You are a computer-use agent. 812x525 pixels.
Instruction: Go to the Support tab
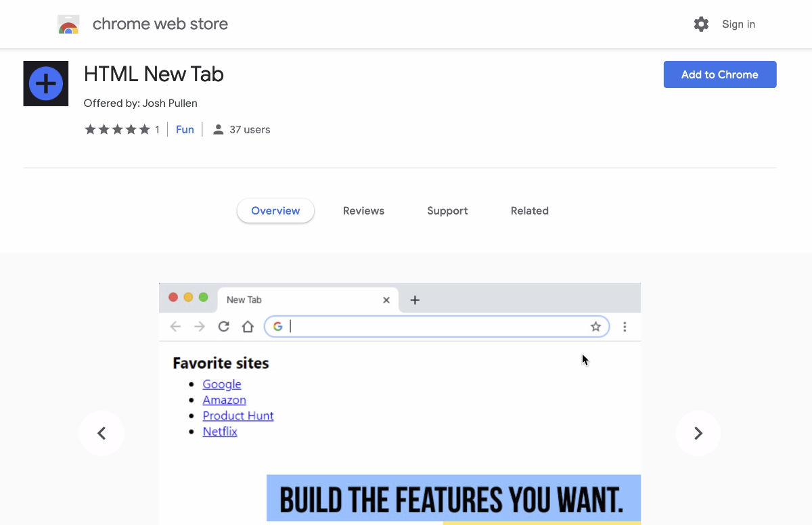[447, 211]
